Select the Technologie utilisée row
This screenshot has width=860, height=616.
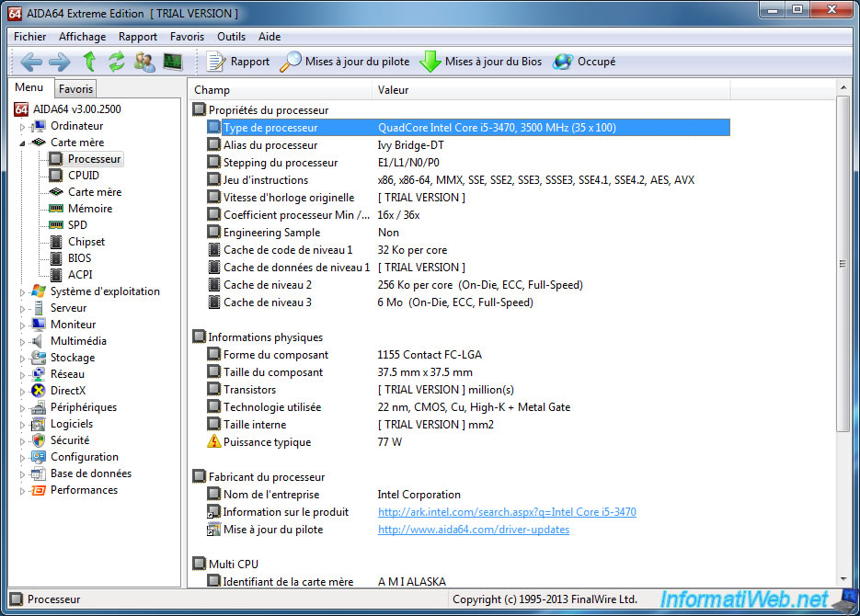pyautogui.click(x=468, y=406)
